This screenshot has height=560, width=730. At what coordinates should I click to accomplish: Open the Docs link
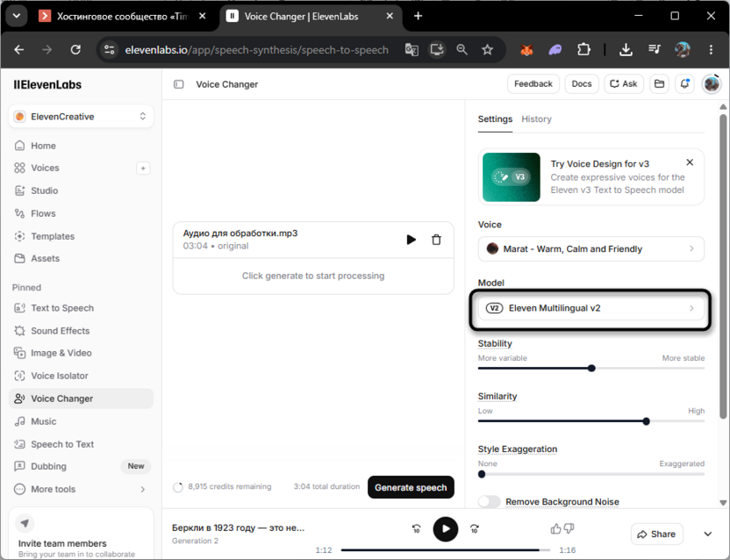(582, 84)
